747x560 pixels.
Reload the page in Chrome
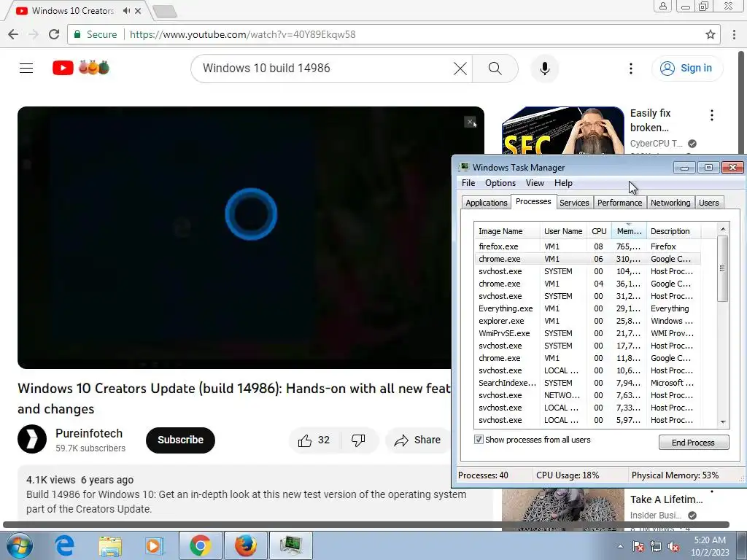(54, 34)
